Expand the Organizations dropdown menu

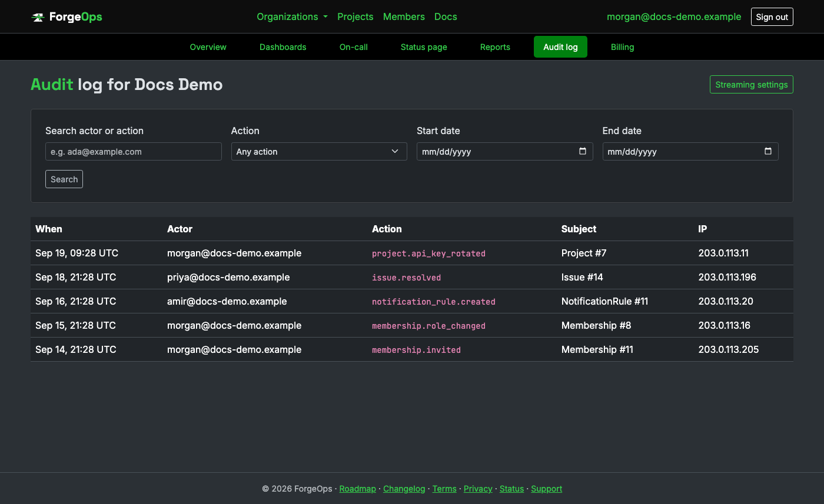[292, 16]
